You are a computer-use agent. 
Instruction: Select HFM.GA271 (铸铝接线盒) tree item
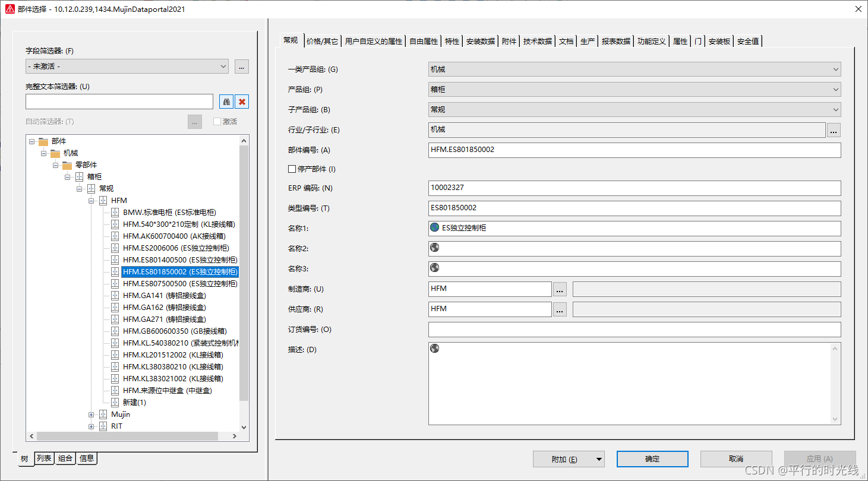point(165,319)
